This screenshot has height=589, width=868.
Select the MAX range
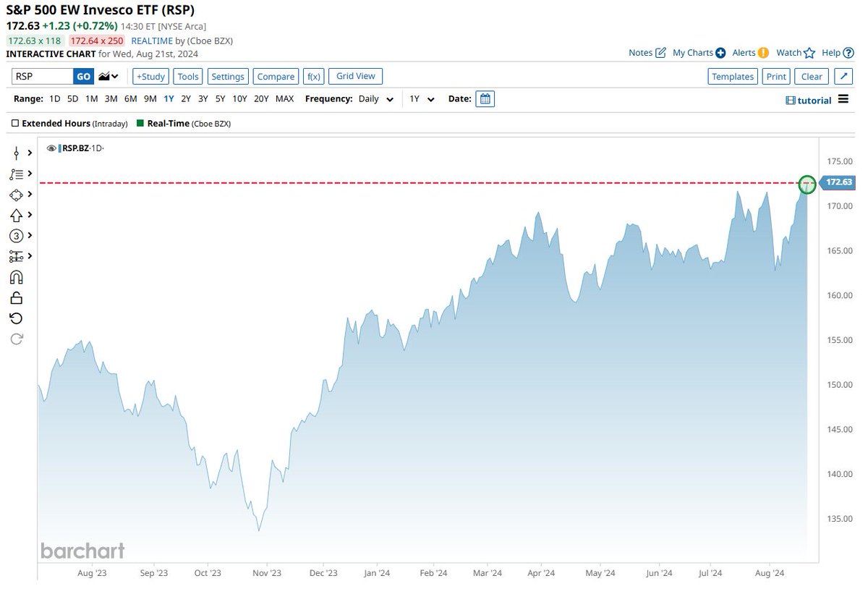[285, 99]
